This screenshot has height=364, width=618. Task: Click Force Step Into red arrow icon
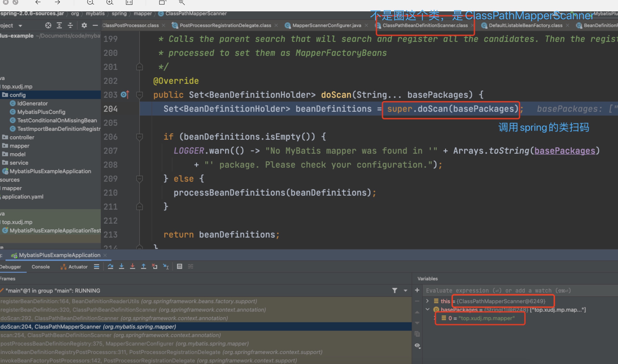point(132,266)
